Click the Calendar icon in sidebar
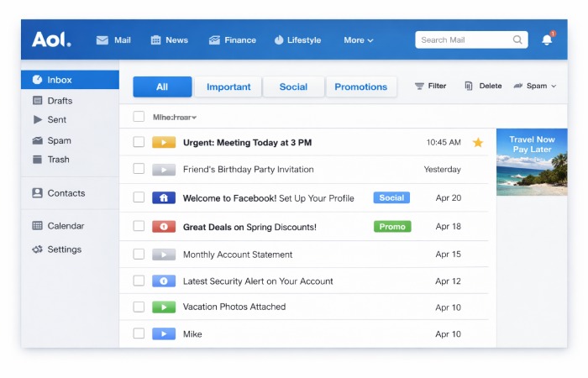 coord(38,225)
